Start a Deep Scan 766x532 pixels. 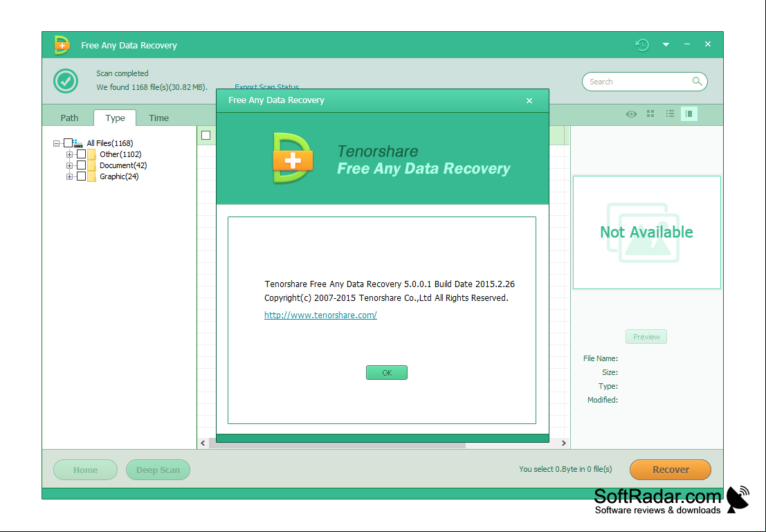tap(158, 470)
